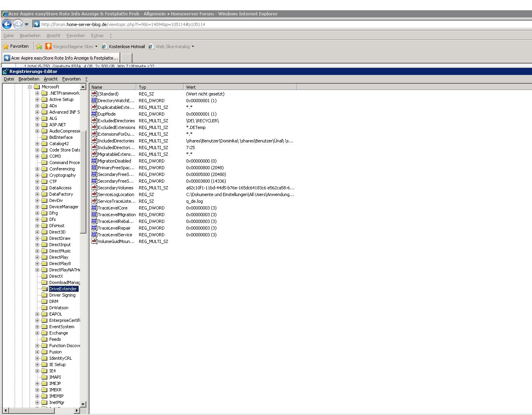Open Kostenlose Hotmail favorite link
Image resolution: width=532 pixels, height=415 pixels.
(x=123, y=47)
